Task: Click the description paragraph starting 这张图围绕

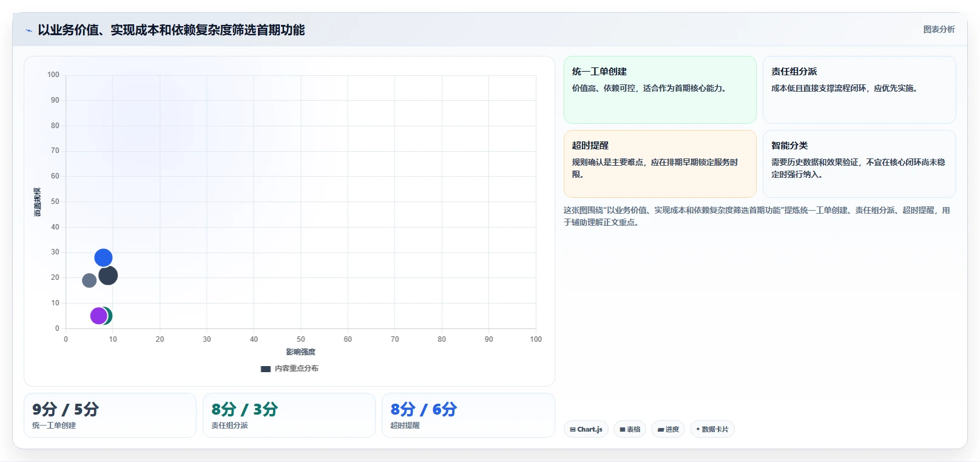Action: 757,216
